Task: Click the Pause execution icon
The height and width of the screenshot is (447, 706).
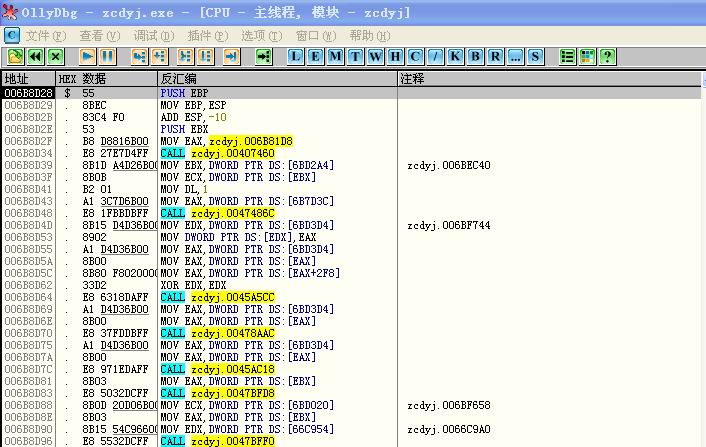Action: coord(107,57)
